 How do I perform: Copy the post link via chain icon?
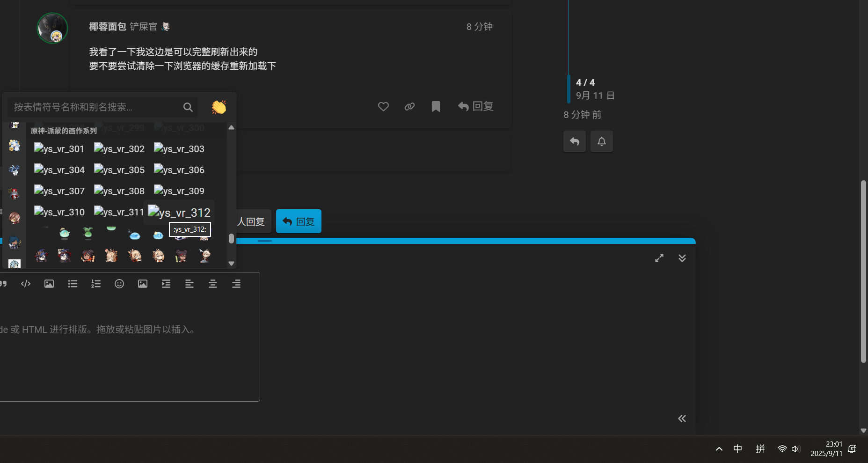[409, 107]
